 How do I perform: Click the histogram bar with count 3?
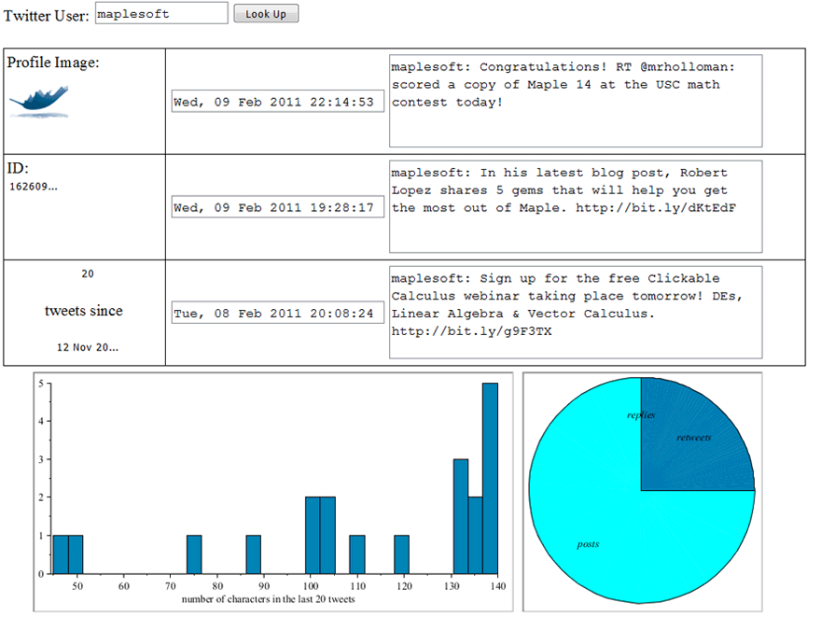pyautogui.click(x=461, y=517)
